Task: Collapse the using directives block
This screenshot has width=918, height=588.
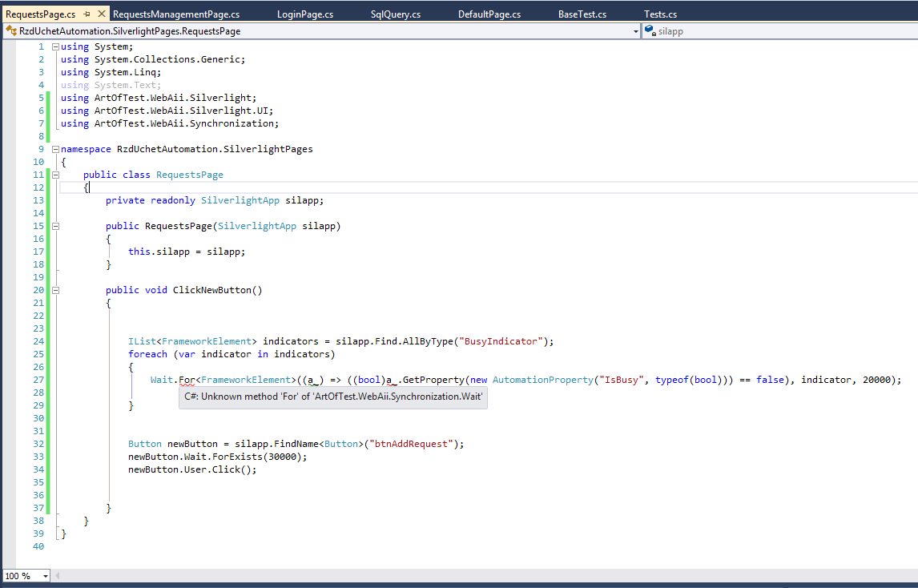Action: click(x=55, y=46)
